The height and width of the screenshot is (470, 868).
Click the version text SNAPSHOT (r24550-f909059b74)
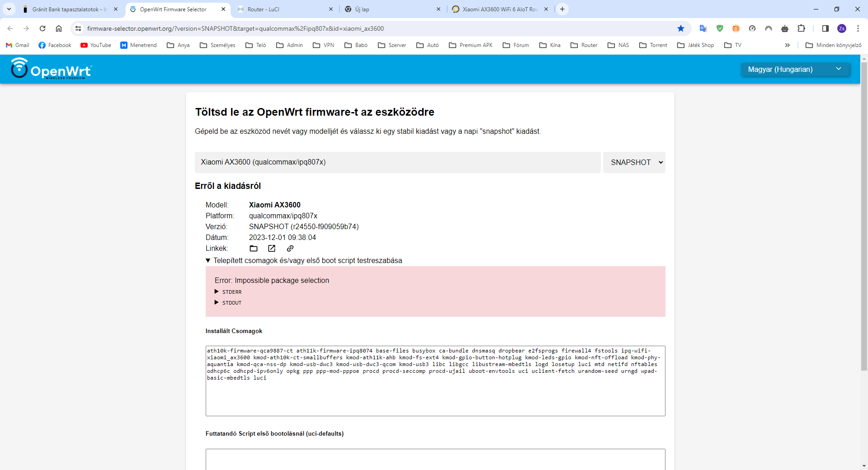click(304, 227)
